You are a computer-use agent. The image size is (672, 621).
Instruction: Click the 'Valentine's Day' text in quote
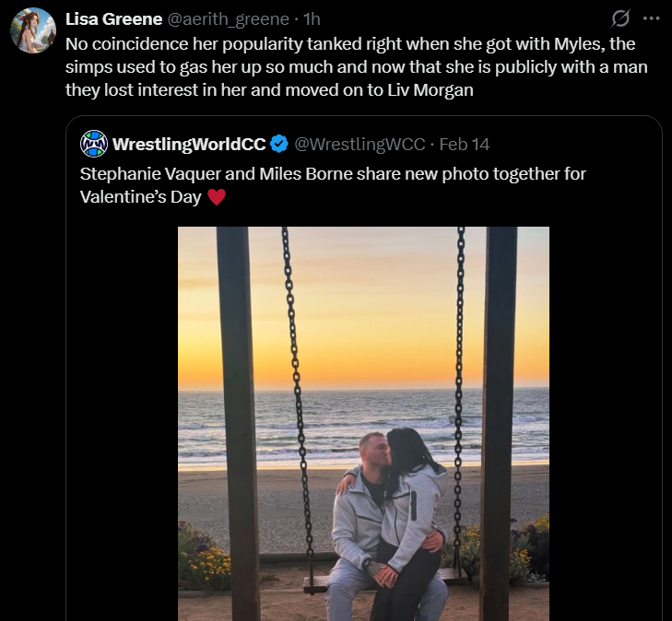140,197
